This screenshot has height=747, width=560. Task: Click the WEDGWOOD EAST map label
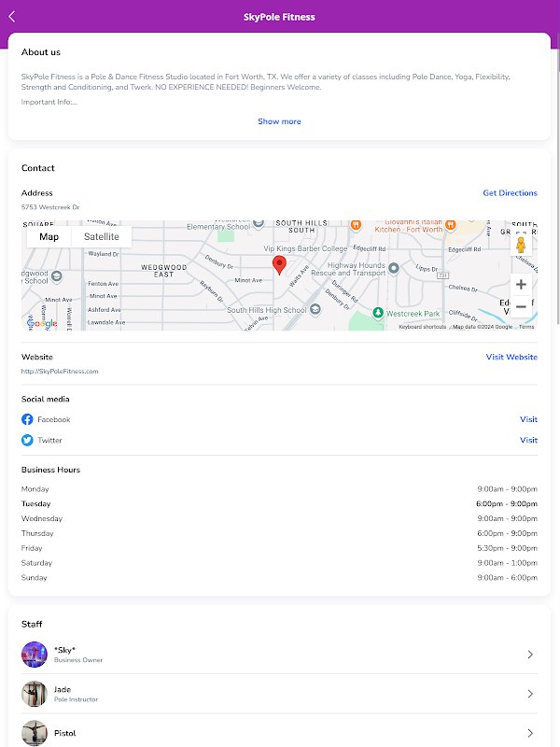164,271
